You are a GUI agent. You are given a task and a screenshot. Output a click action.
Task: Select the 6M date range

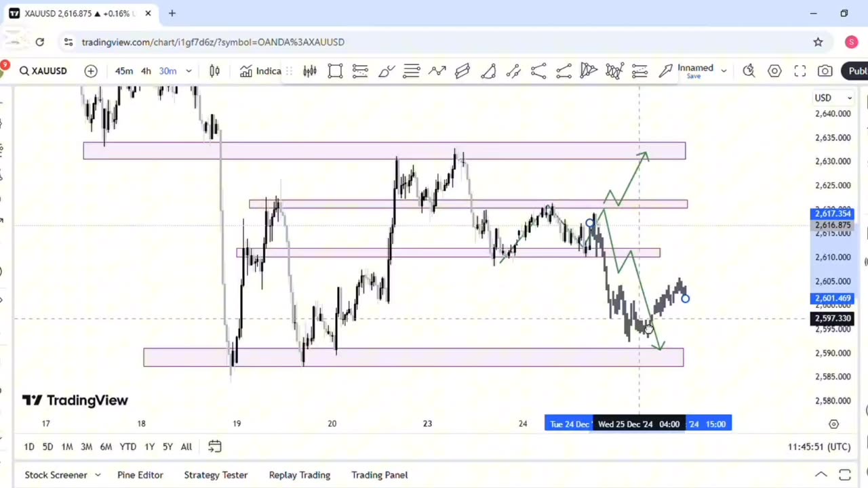[x=106, y=447]
